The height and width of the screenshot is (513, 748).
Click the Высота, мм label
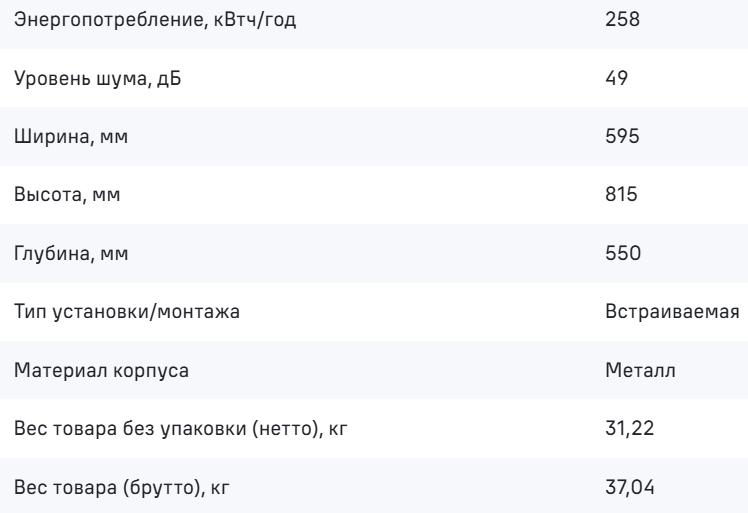(67, 195)
